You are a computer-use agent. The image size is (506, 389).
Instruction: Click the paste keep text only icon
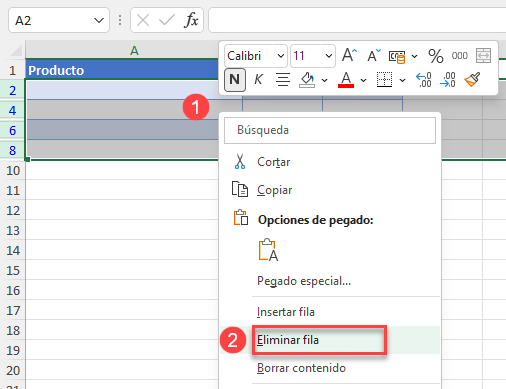(268, 250)
